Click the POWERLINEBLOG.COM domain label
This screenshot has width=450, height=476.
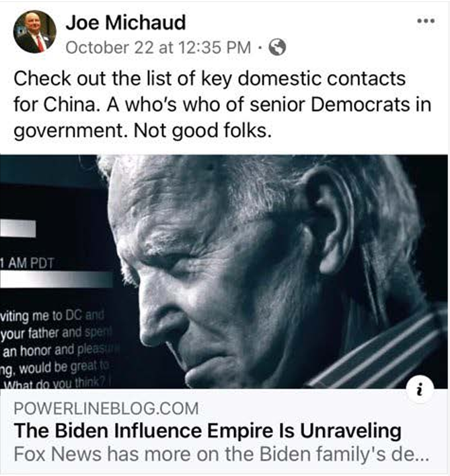pos(106,408)
